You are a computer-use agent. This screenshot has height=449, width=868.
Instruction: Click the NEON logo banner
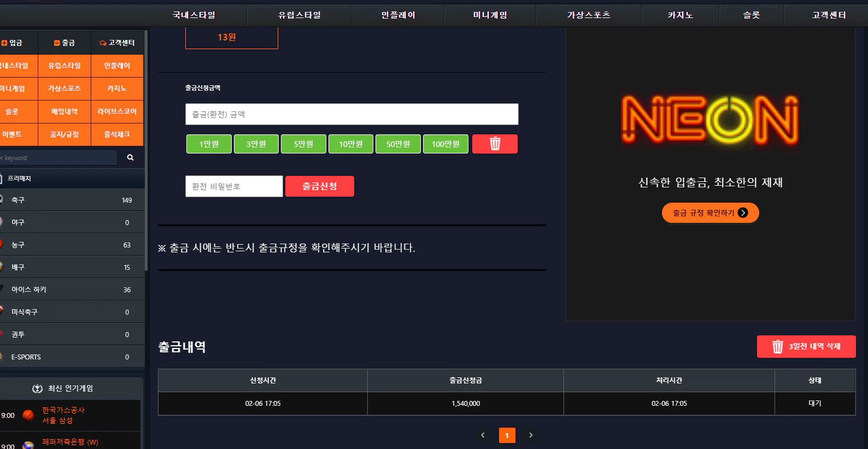point(710,120)
